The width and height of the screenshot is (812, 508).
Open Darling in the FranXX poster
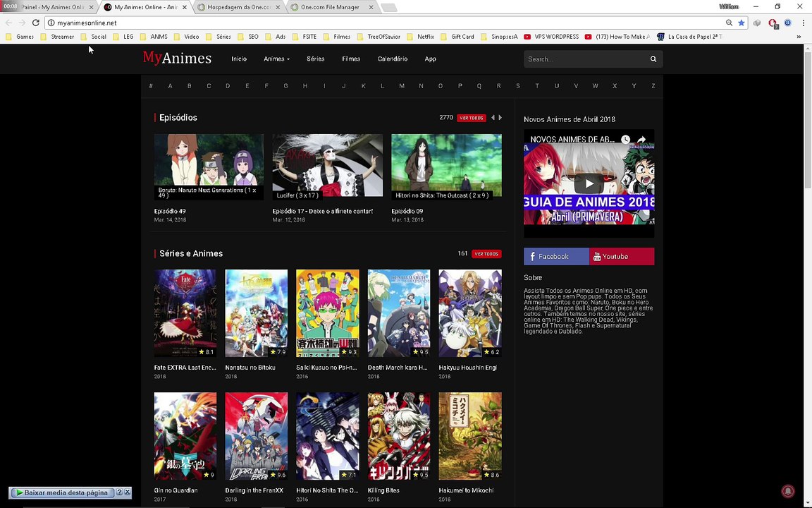tap(257, 436)
